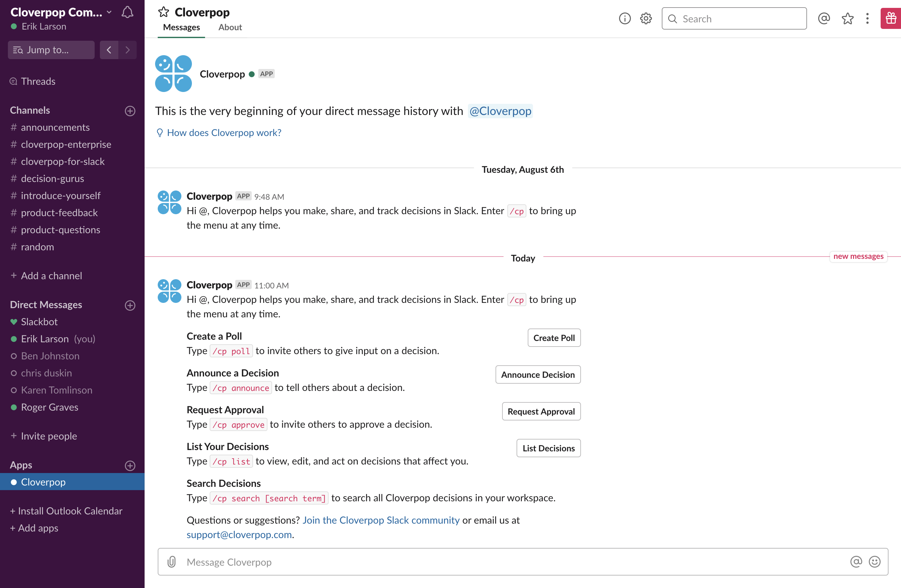Open the emoji picker
This screenshot has width=901, height=588.
tap(875, 562)
